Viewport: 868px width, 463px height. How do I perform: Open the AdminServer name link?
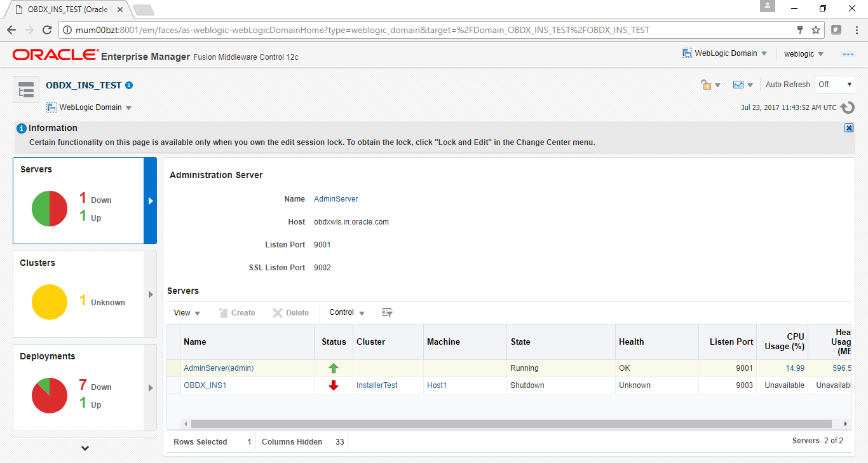tap(336, 199)
